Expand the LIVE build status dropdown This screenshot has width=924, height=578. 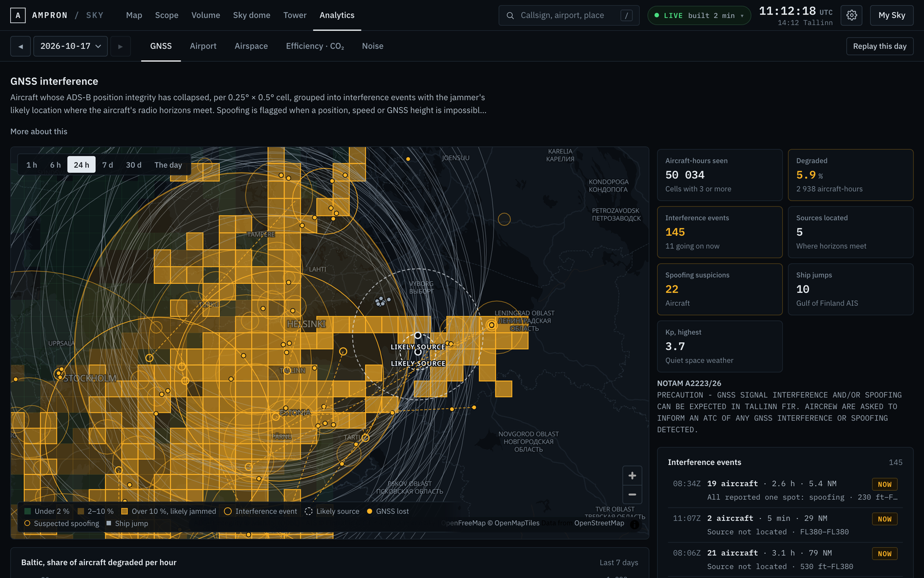(699, 16)
